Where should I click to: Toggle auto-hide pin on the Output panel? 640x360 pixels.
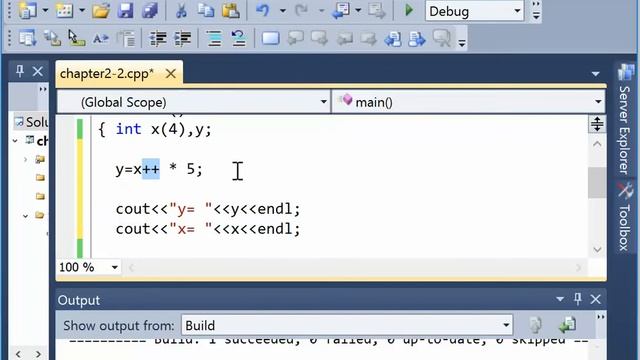[578, 299]
